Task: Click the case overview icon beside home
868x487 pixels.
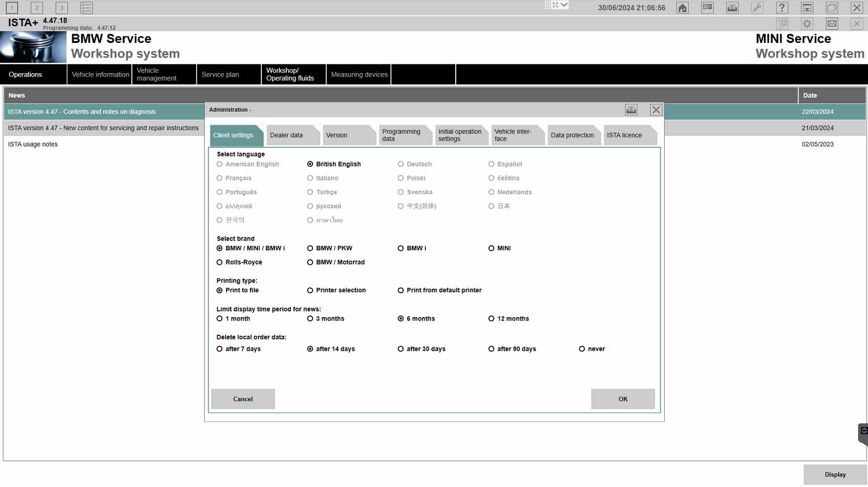Action: [x=707, y=8]
